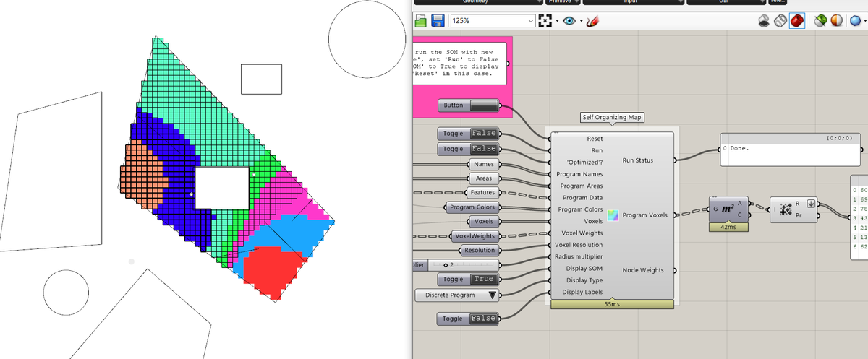Viewport: 868px width, 359px height.
Task: Click the 'Node Weights' output label
Action: (643, 270)
